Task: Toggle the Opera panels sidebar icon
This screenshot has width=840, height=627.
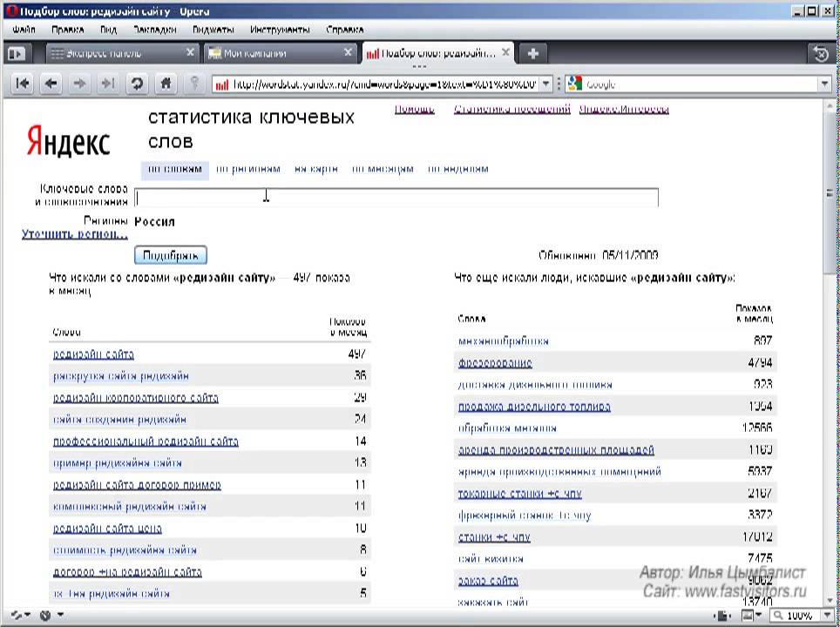Action: [x=16, y=53]
